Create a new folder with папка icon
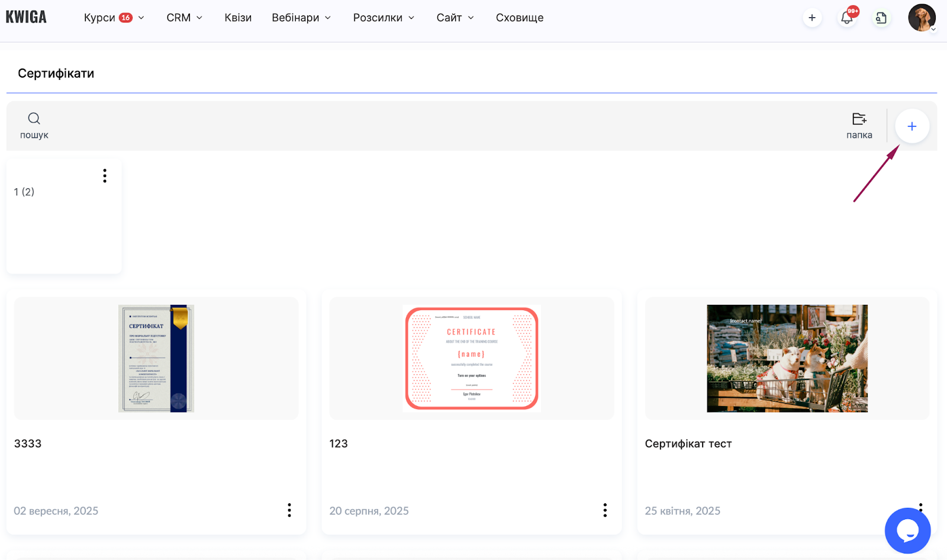Image resolution: width=947 pixels, height=560 pixels. (x=859, y=125)
